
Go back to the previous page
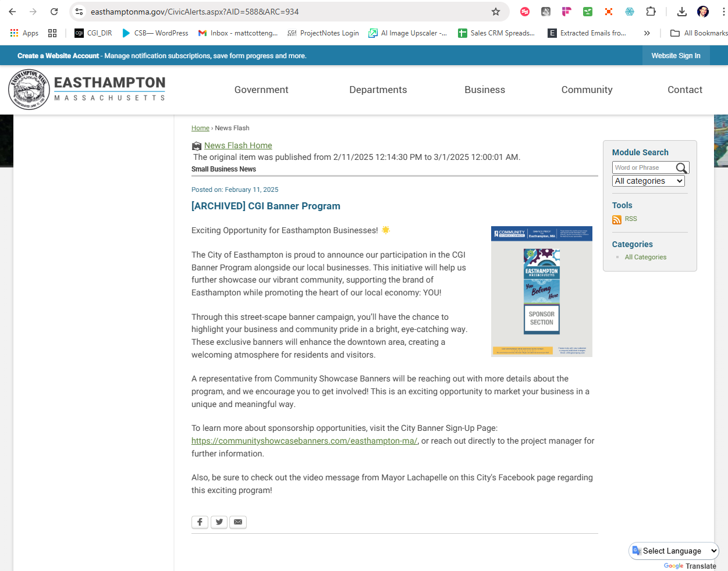pos(12,12)
